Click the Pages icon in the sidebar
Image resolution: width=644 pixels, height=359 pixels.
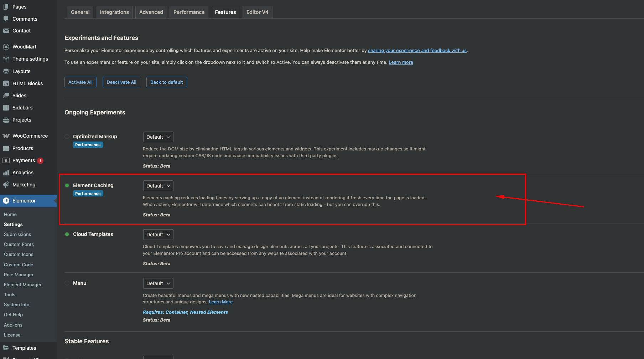(6, 7)
